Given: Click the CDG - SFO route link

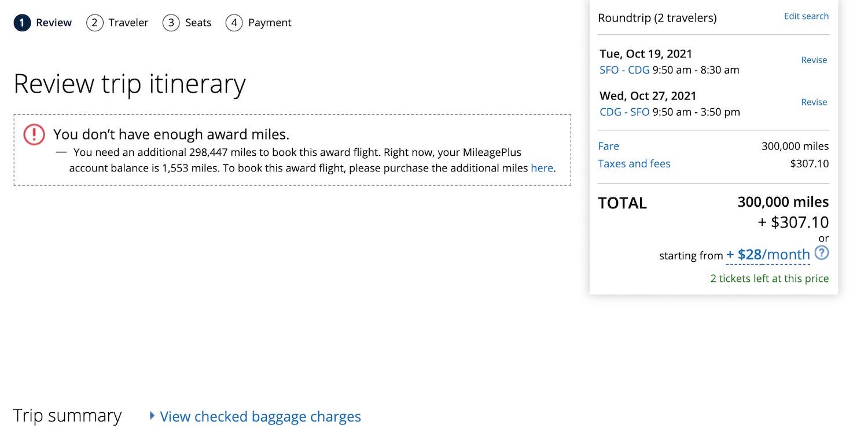Looking at the screenshot, I should 623,112.
